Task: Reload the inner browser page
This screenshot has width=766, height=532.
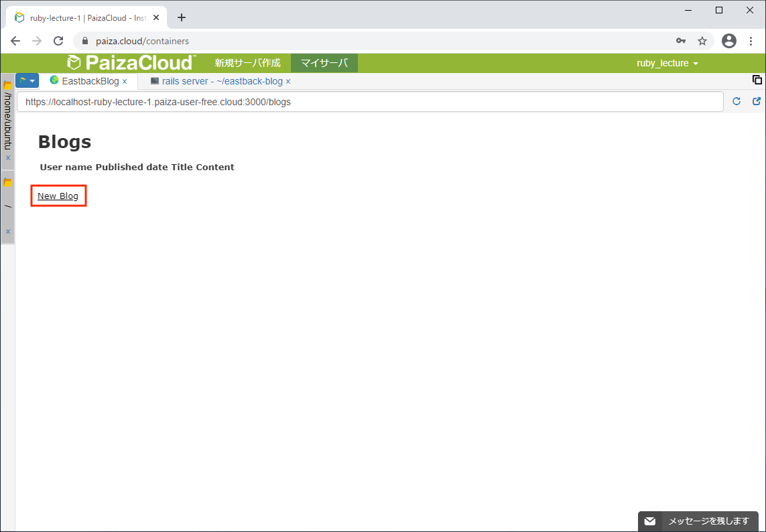Action: click(x=737, y=101)
